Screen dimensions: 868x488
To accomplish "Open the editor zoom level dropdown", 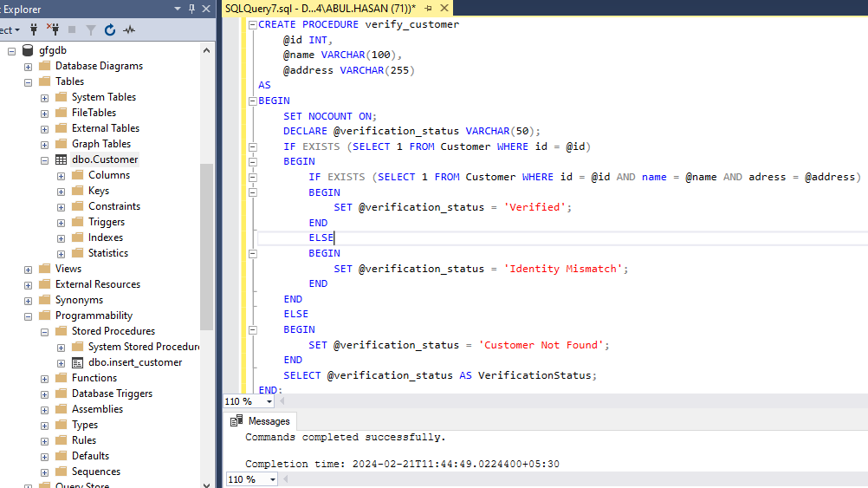I will (x=269, y=402).
